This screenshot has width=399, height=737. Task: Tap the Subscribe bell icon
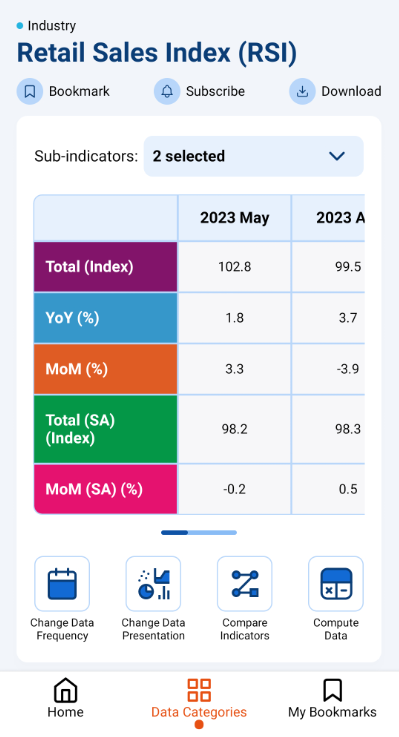point(167,91)
